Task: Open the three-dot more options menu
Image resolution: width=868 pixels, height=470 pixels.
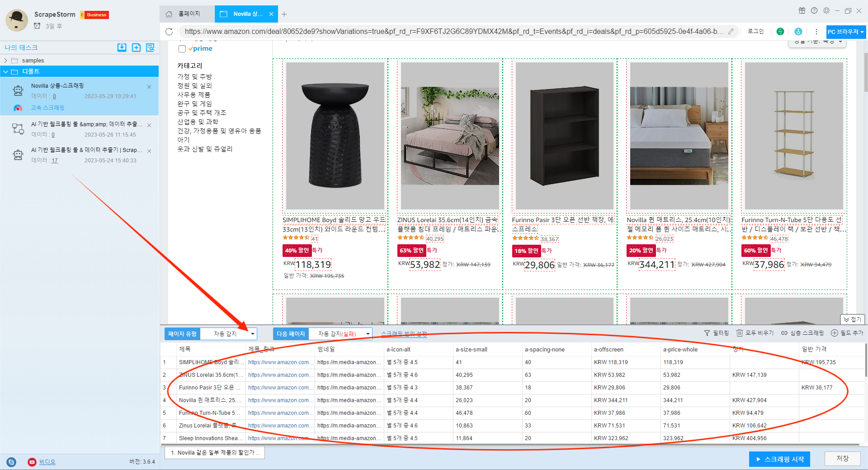Action: (816, 32)
